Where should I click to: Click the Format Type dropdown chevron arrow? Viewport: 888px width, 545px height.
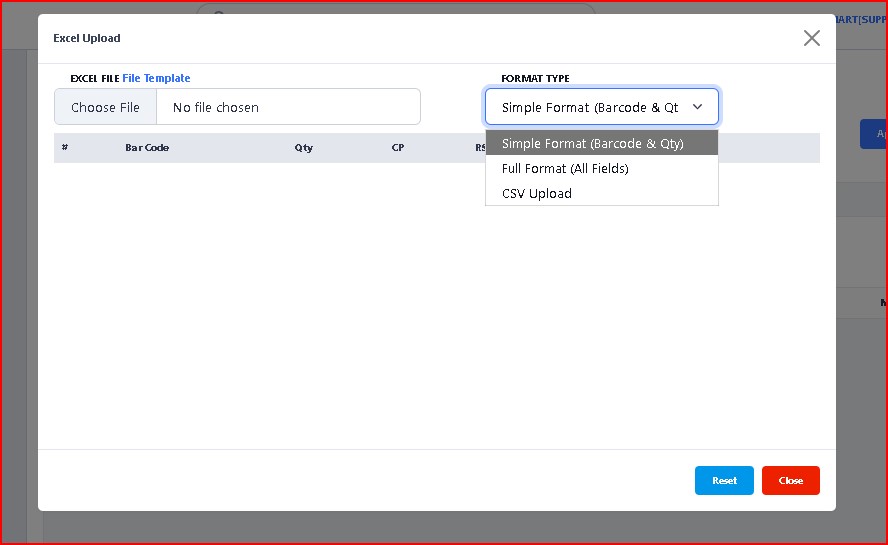coord(697,107)
